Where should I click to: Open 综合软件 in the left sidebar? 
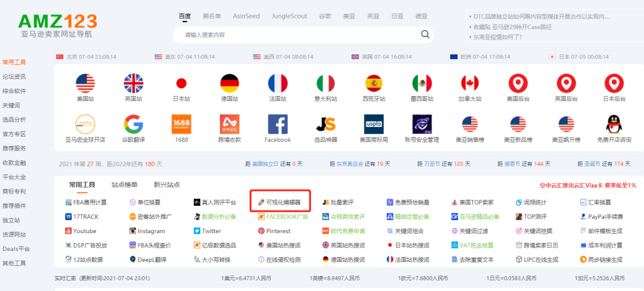pos(14,91)
